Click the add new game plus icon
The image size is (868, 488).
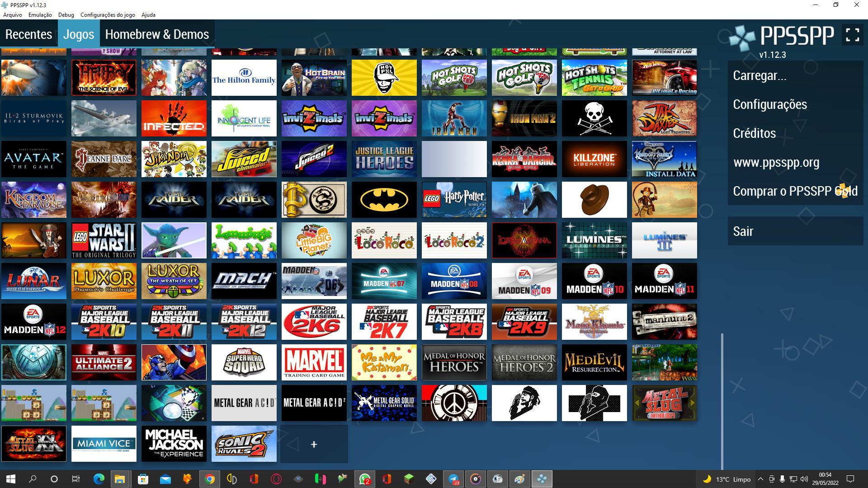click(x=314, y=444)
